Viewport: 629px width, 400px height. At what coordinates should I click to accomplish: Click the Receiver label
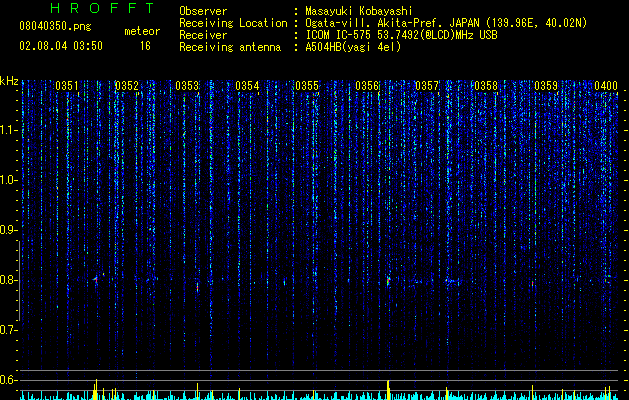click(203, 35)
